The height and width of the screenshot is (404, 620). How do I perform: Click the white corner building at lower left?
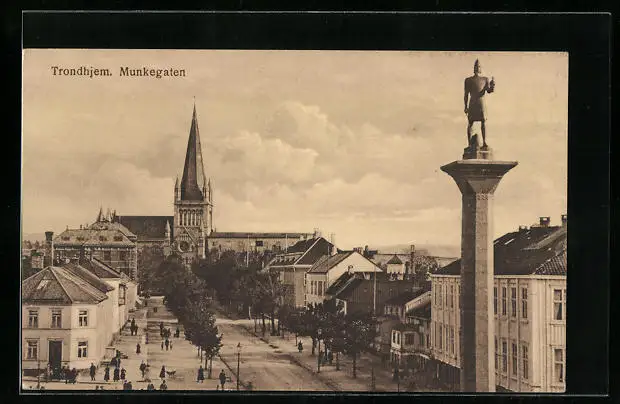(x=66, y=320)
